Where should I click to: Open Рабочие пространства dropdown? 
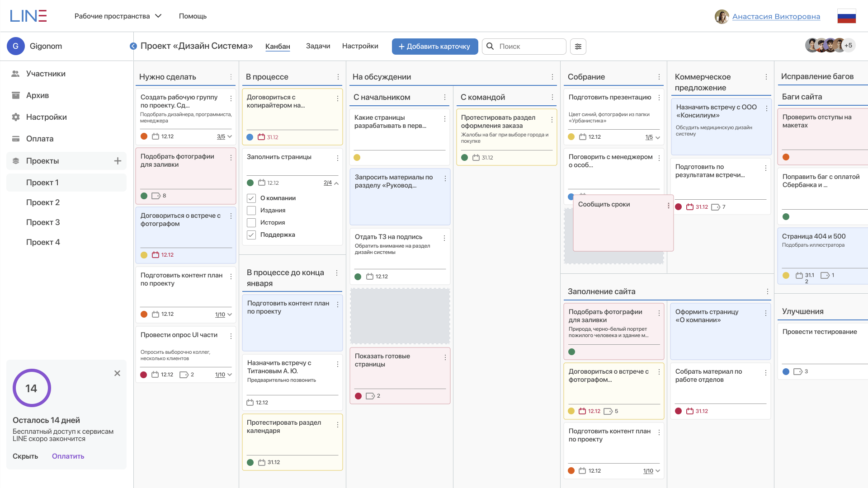click(118, 16)
